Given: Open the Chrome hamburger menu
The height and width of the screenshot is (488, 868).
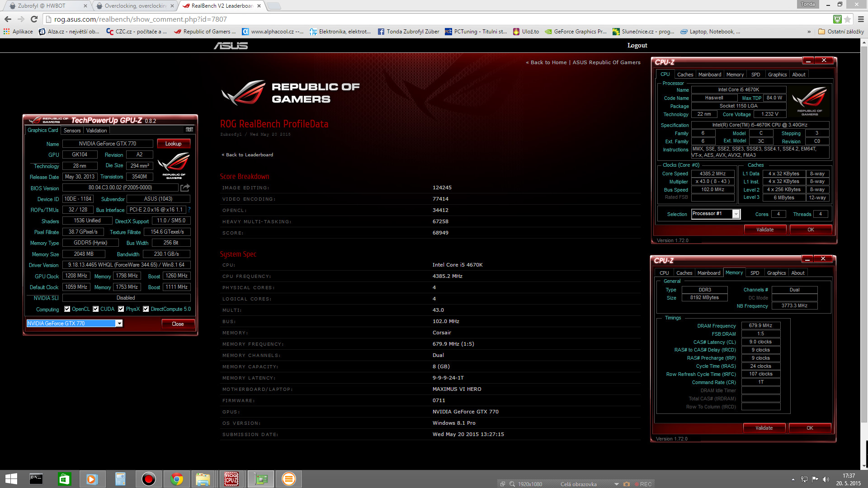Looking at the screenshot, I should click(861, 19).
